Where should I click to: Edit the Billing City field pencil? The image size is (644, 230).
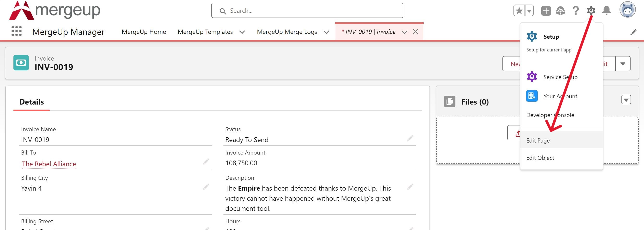click(206, 187)
